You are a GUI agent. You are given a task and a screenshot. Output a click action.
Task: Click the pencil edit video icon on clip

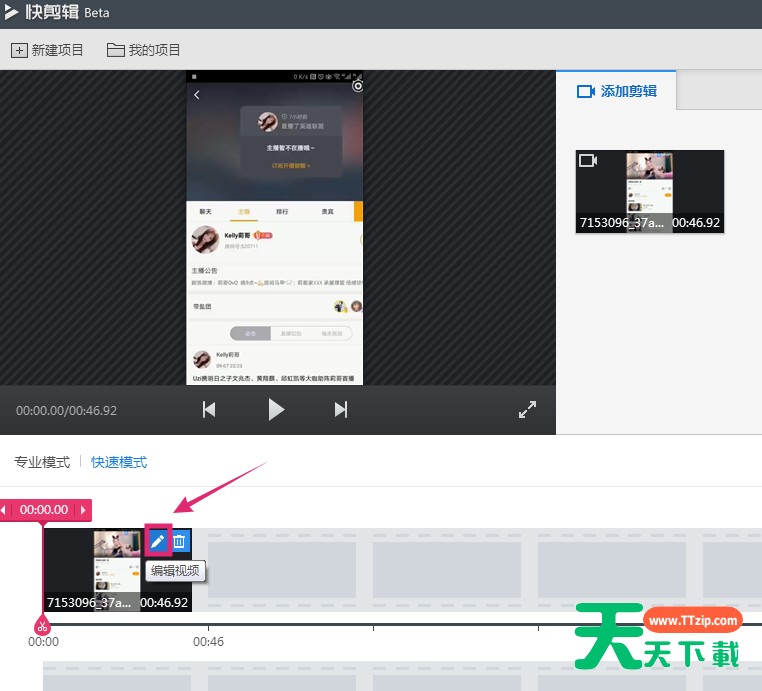point(157,541)
